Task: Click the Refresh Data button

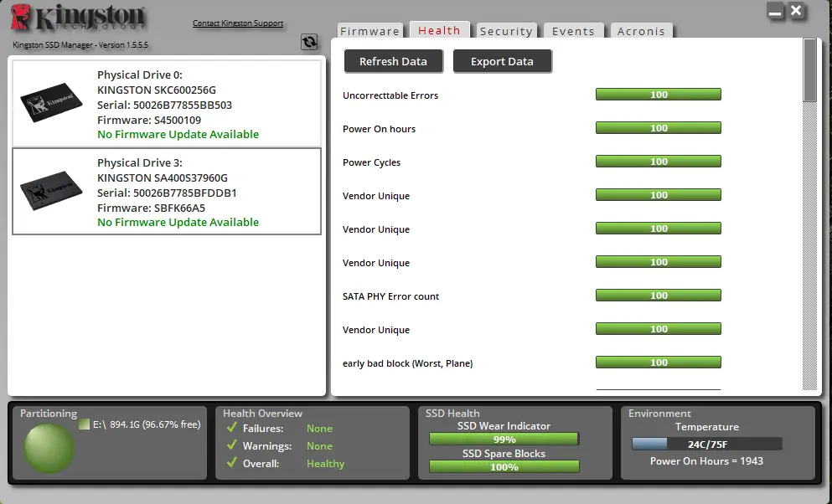Action: [x=393, y=61]
